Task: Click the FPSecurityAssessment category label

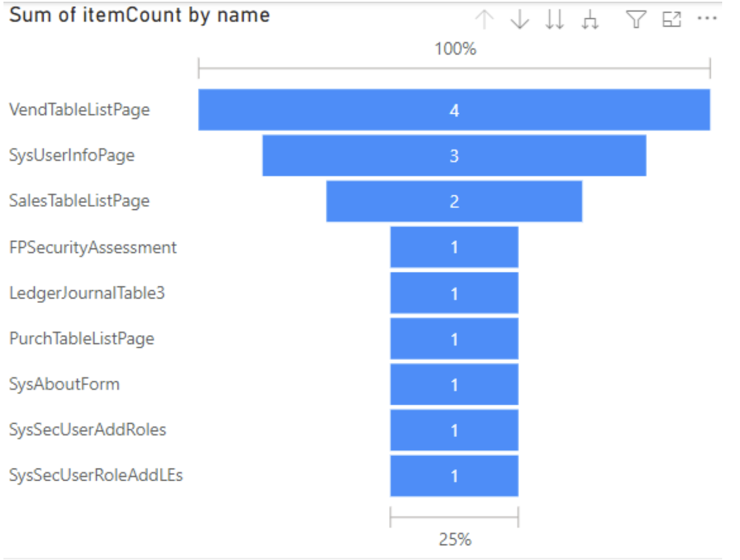Action: (x=93, y=247)
